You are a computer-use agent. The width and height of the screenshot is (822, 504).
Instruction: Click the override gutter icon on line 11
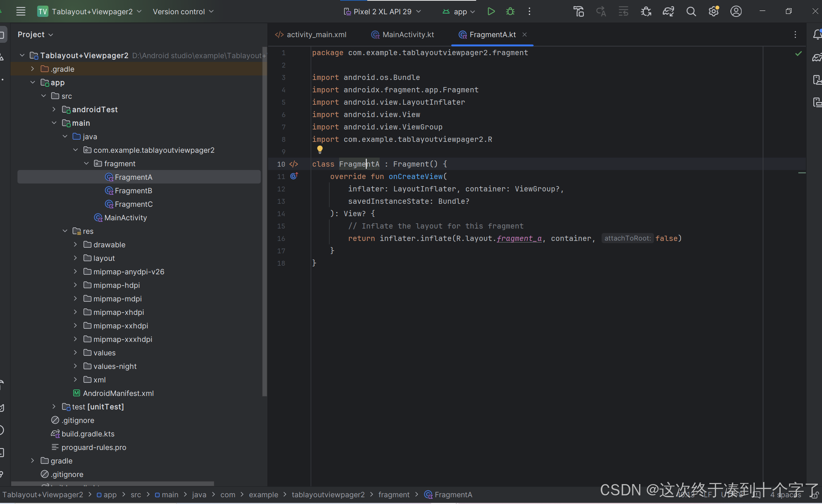coord(294,176)
